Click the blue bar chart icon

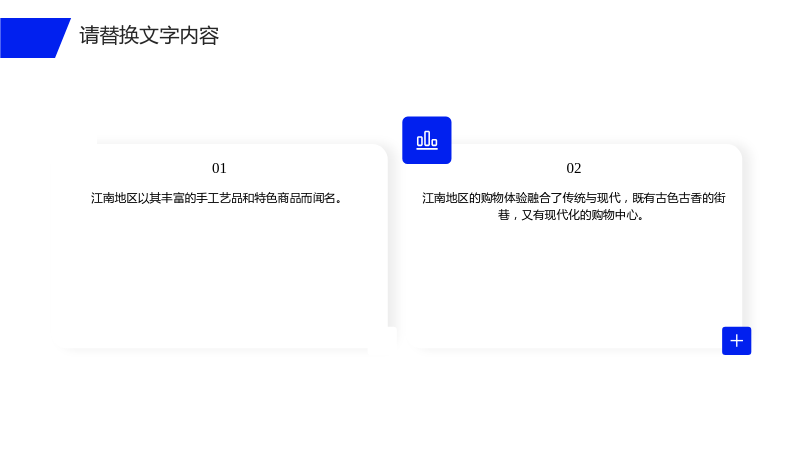[x=427, y=140]
